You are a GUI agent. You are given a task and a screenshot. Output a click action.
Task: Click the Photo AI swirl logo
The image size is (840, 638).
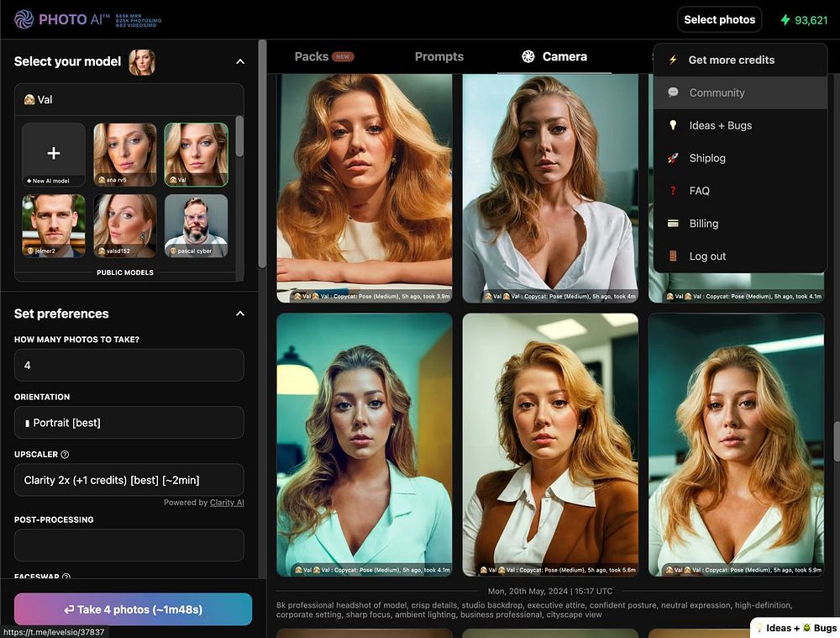24,19
